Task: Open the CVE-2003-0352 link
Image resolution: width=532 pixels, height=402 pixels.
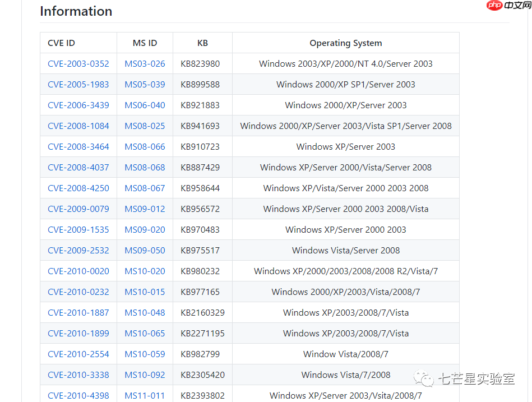Action: pyautogui.click(x=78, y=64)
